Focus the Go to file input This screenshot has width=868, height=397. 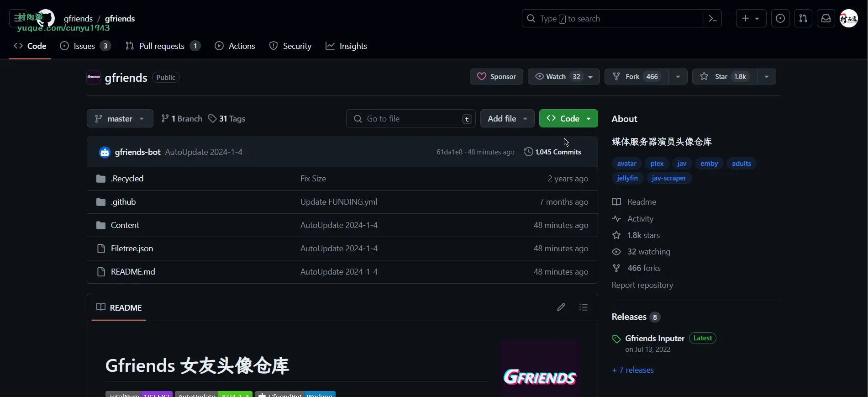click(x=411, y=119)
